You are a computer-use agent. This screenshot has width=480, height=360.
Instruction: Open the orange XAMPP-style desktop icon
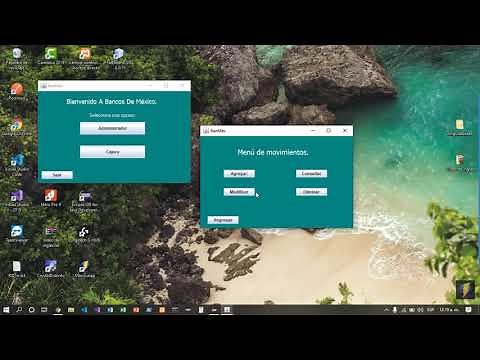pos(85,53)
